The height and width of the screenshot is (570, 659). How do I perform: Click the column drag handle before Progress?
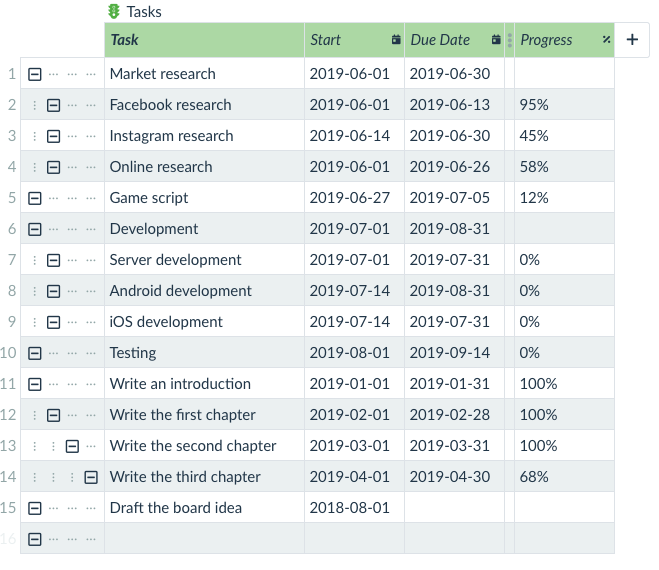[x=510, y=40]
